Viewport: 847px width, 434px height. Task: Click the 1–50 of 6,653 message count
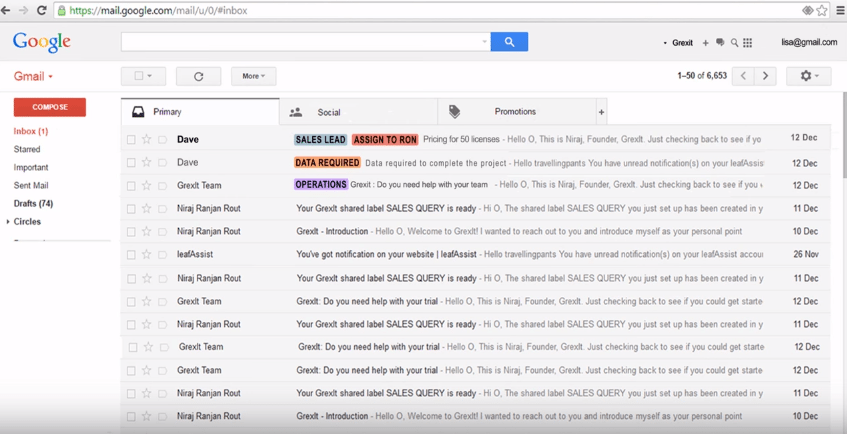point(702,76)
